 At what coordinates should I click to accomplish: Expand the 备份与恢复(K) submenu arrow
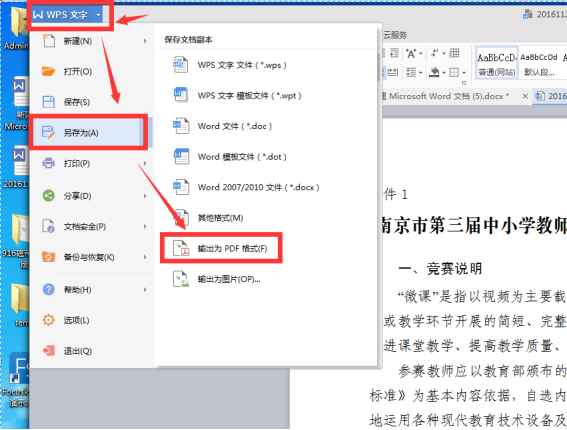coord(145,257)
